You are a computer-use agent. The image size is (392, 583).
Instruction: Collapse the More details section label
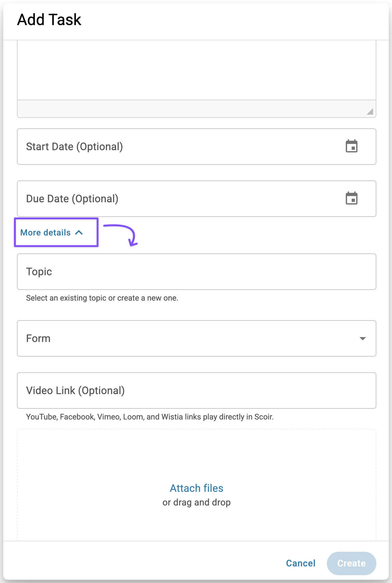click(x=46, y=233)
